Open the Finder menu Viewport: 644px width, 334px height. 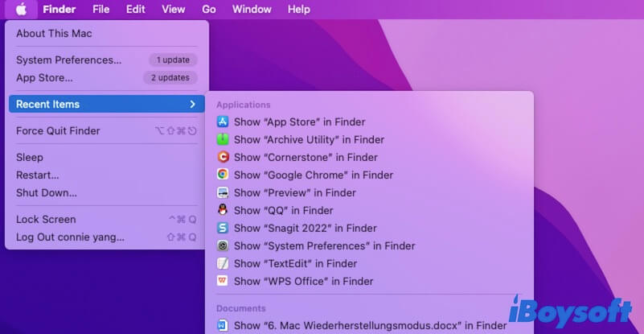coord(59,9)
